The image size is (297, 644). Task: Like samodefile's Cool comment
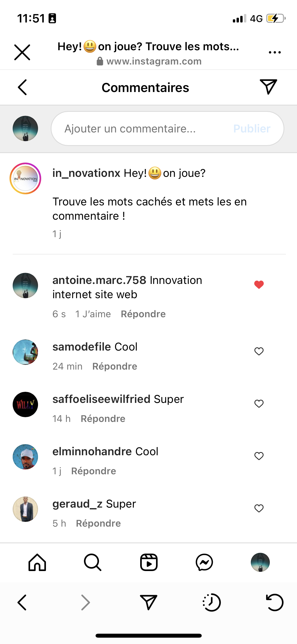pos(259,351)
